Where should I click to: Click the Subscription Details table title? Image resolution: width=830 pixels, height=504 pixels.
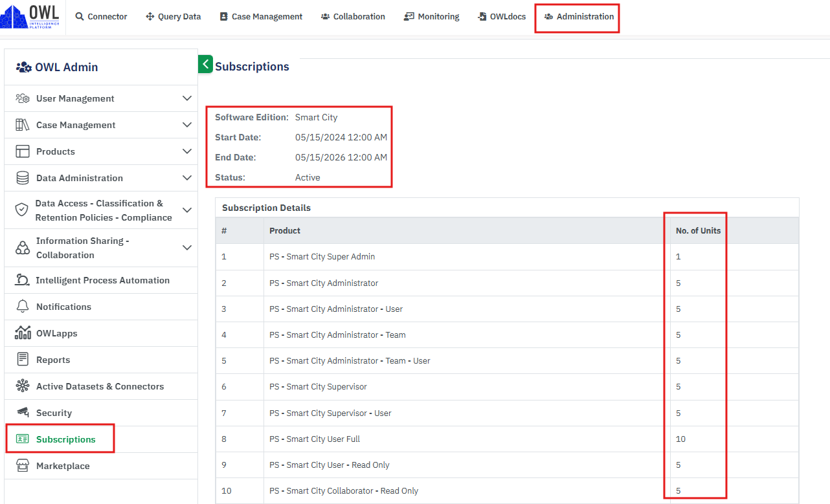coord(266,208)
